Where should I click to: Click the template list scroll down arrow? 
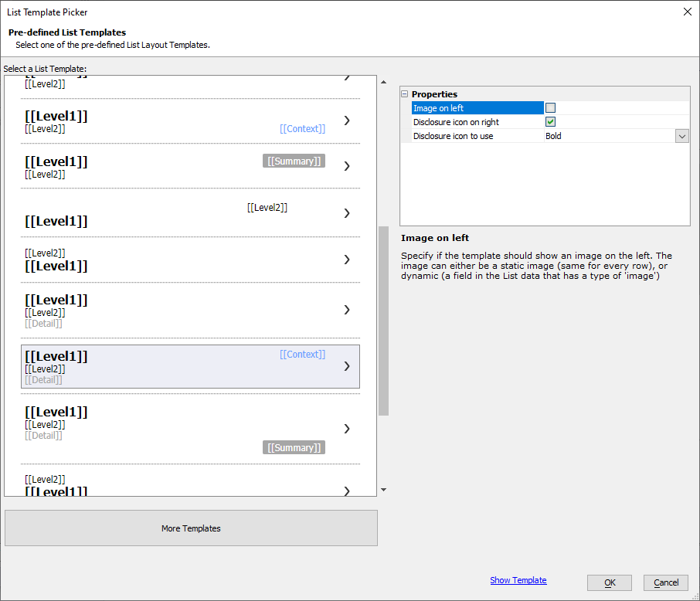point(383,490)
